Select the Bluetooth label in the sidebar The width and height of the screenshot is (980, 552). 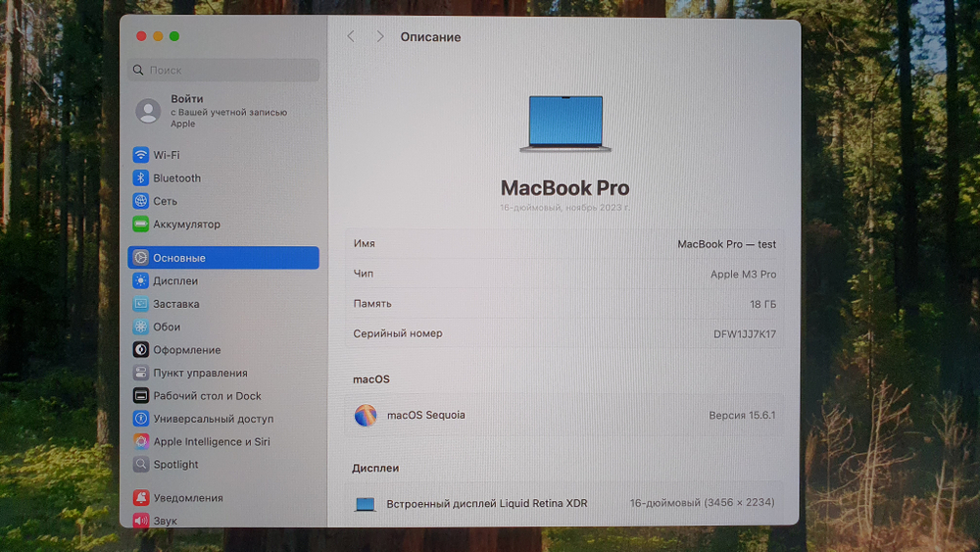(x=176, y=178)
